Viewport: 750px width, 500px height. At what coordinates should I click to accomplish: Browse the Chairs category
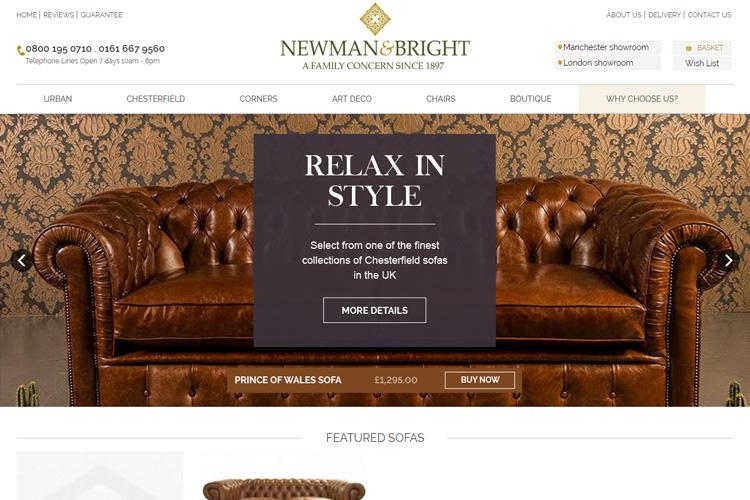click(441, 99)
